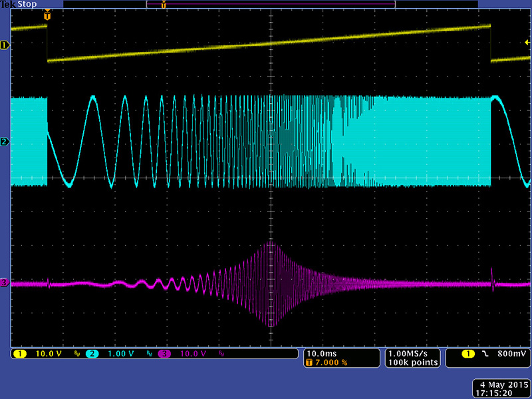Click the 10.0ms horizontal timebase readout
532x399 pixels.
click(x=321, y=352)
